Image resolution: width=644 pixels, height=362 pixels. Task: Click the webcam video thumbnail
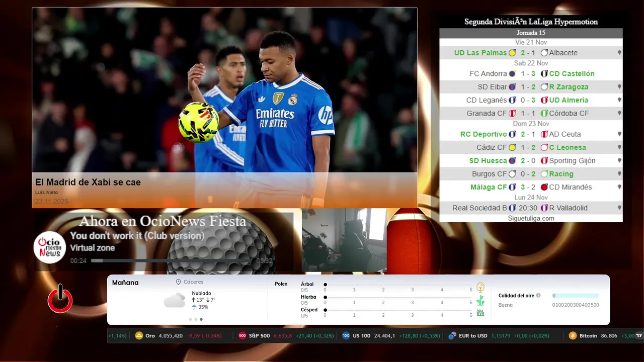344,240
